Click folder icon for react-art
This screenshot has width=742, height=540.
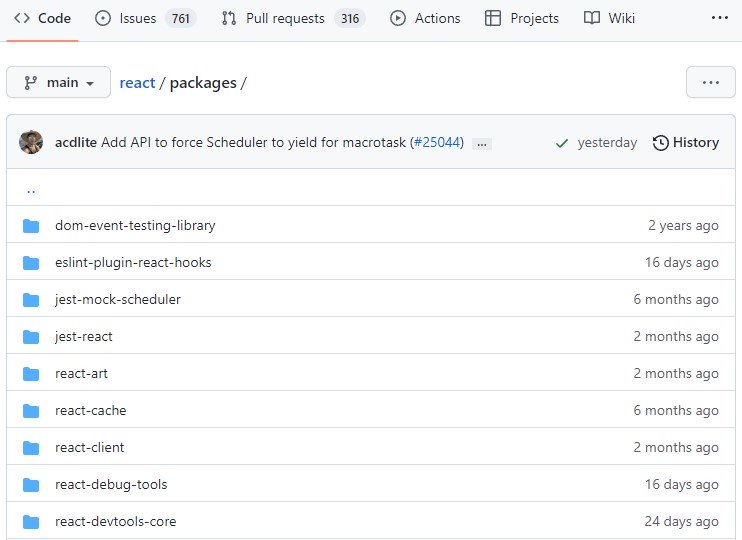[31, 374]
